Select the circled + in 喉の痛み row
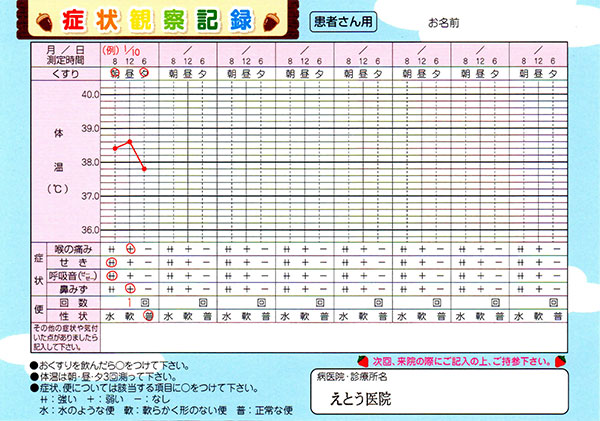This screenshot has height=421, width=600. 130,248
